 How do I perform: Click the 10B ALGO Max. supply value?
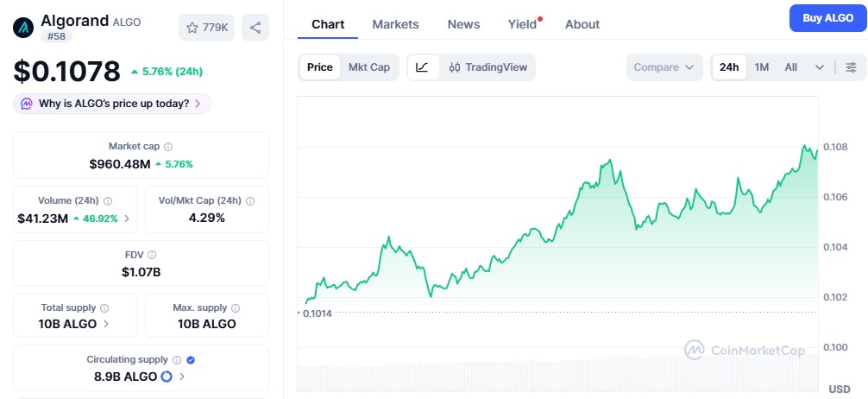[x=207, y=324]
